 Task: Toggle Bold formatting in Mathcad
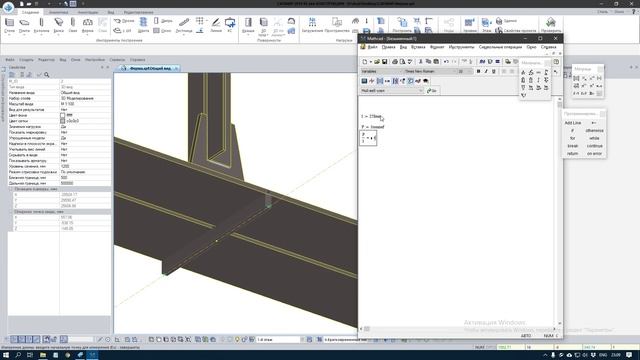[x=478, y=71]
